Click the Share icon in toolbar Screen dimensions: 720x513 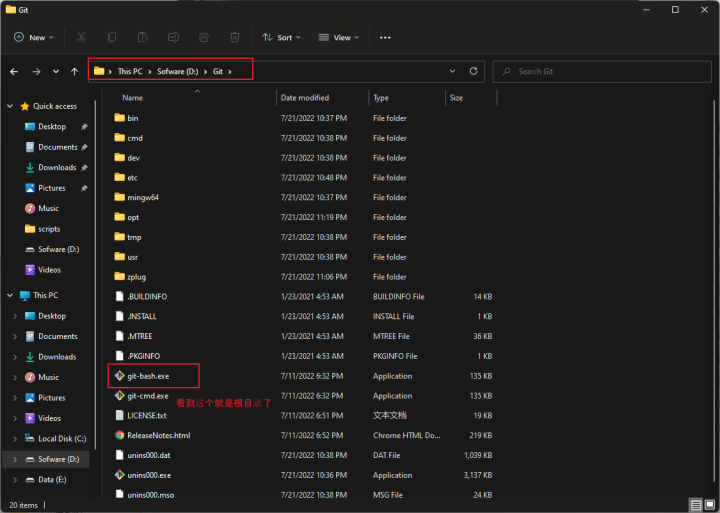point(204,37)
